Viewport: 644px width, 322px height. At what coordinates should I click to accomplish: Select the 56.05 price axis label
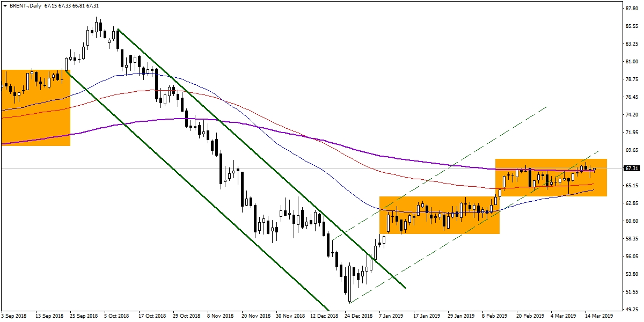click(631, 257)
